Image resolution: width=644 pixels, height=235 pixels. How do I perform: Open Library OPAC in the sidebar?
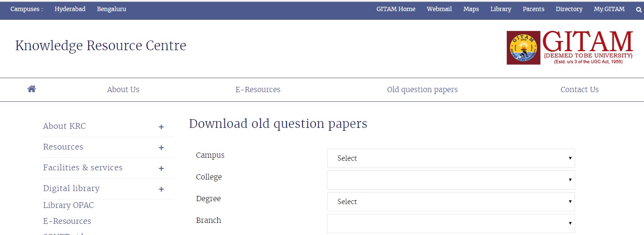tap(68, 205)
